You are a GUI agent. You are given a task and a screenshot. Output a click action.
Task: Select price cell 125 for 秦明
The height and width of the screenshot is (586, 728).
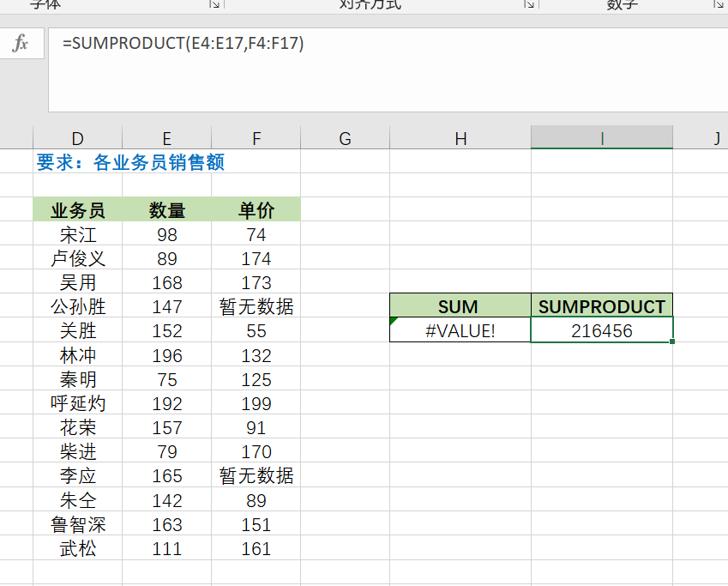click(256, 380)
